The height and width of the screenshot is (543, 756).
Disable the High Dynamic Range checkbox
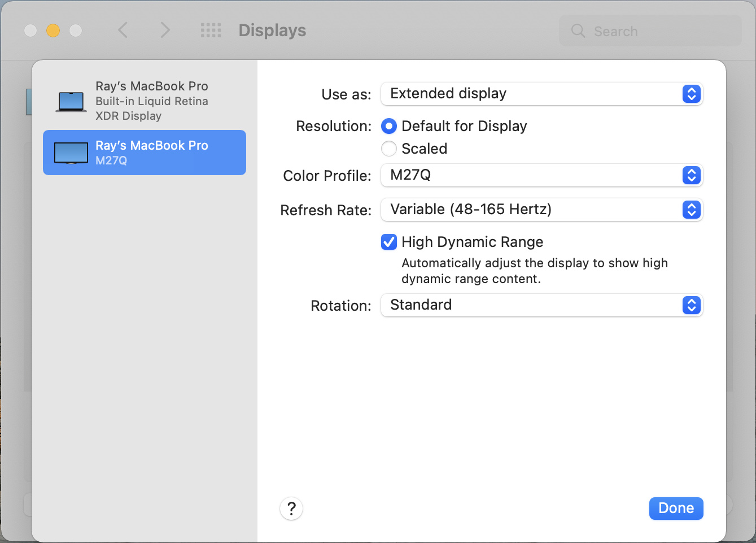(389, 242)
